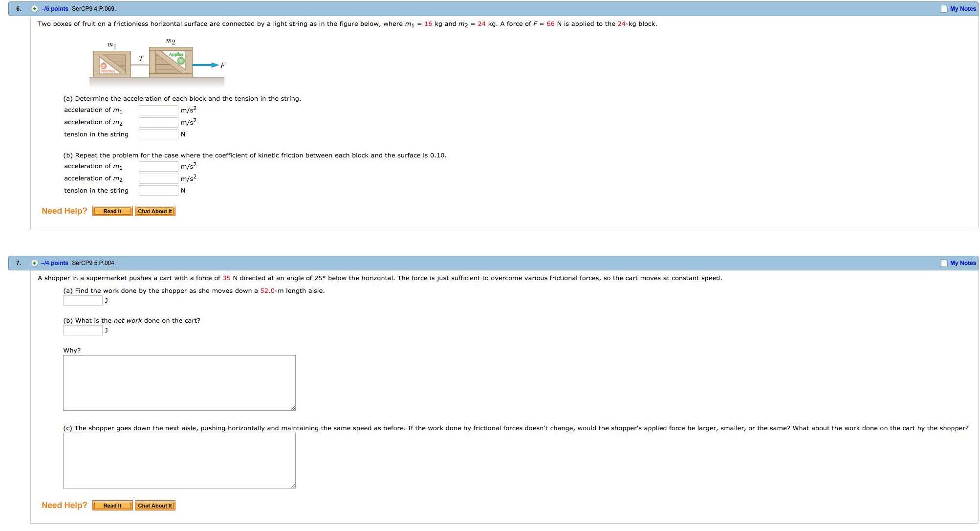980x531 pixels.
Task: Expand question 7 points plus icon
Action: 35,263
